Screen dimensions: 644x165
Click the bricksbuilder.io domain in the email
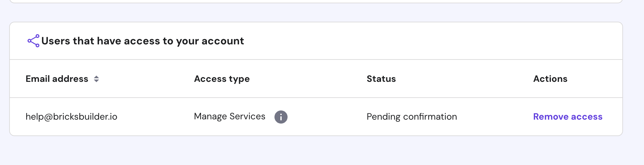point(85,117)
